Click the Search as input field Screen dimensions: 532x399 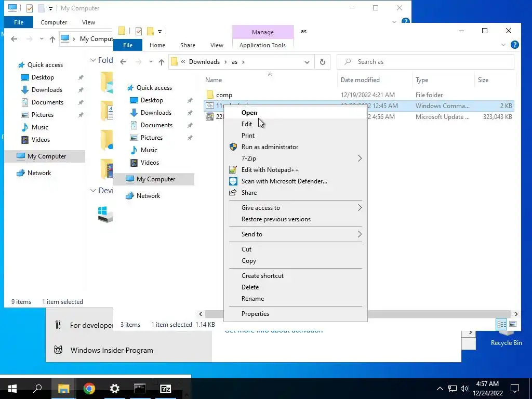click(x=425, y=62)
